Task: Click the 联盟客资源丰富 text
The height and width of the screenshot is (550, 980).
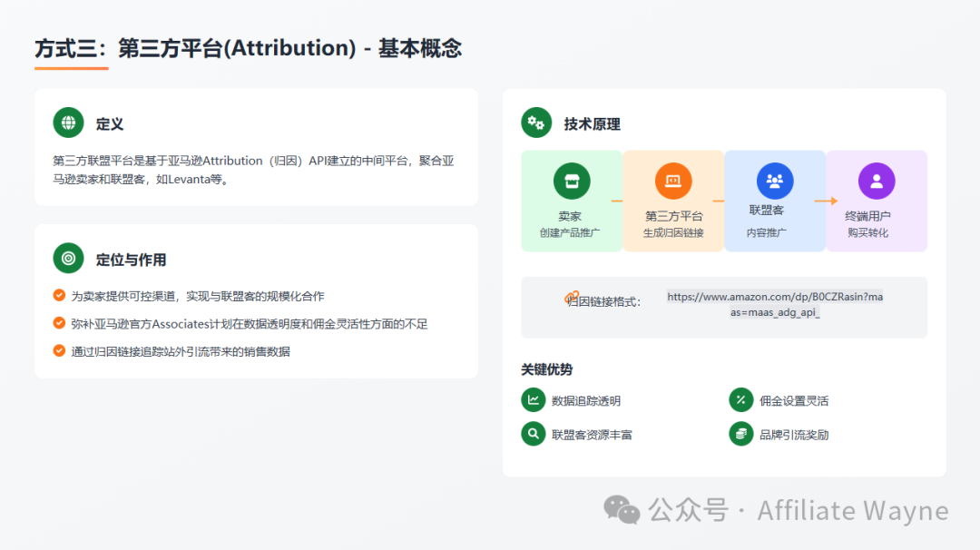Action: click(x=592, y=435)
